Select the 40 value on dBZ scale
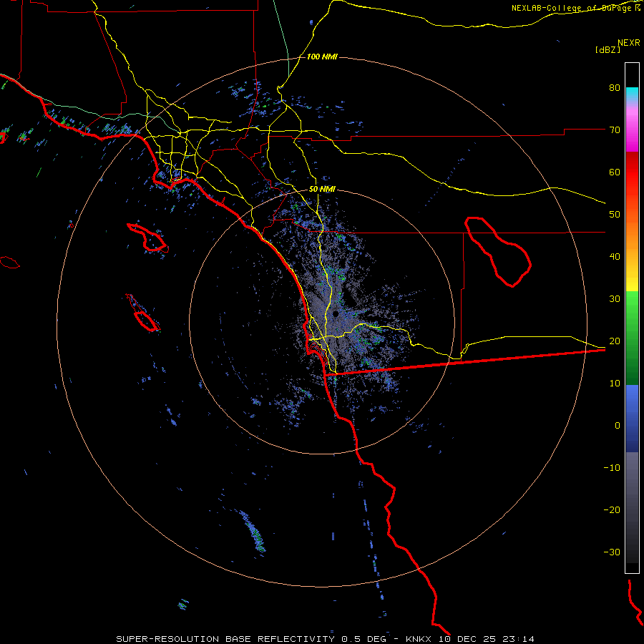 pyautogui.click(x=615, y=257)
